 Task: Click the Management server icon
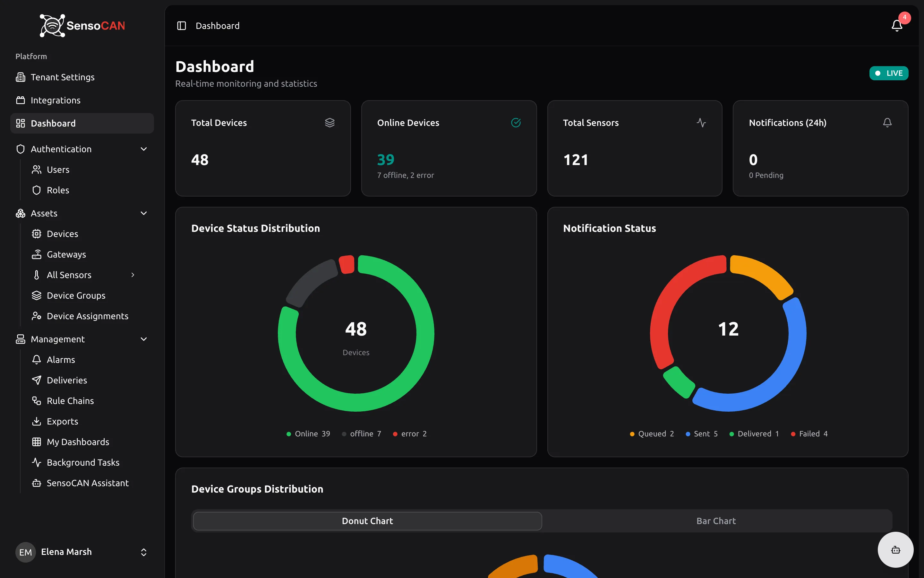(x=20, y=339)
